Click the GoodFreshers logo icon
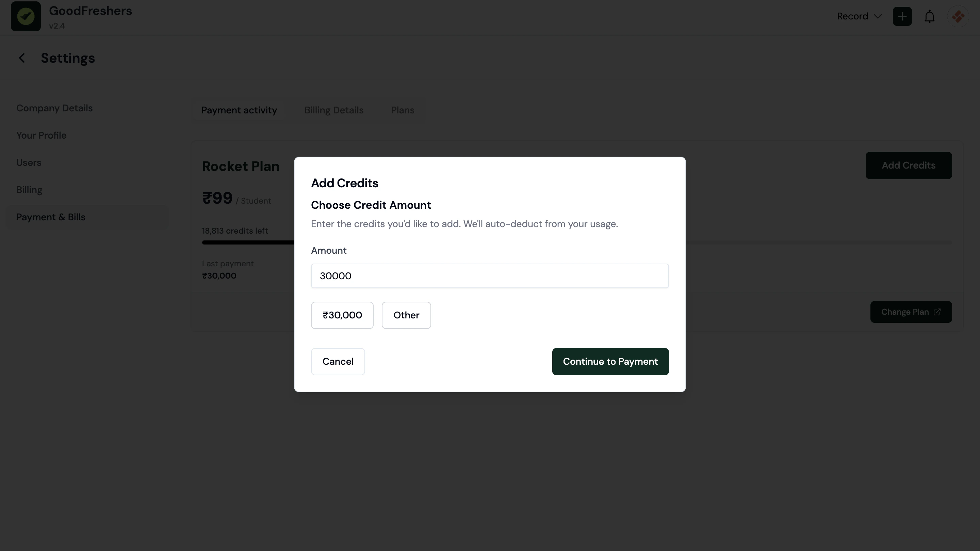Screen dimensions: 980x551 pyautogui.click(x=26, y=16)
